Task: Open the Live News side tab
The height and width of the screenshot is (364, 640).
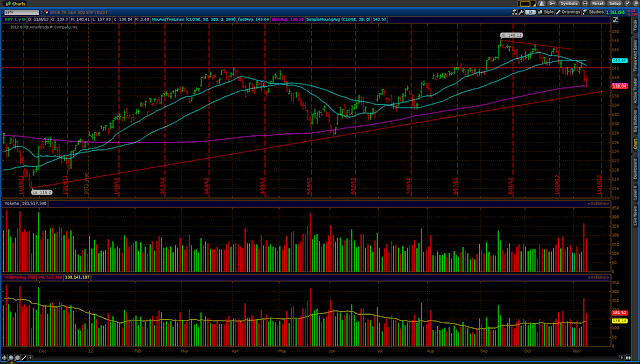Action: tap(635, 215)
